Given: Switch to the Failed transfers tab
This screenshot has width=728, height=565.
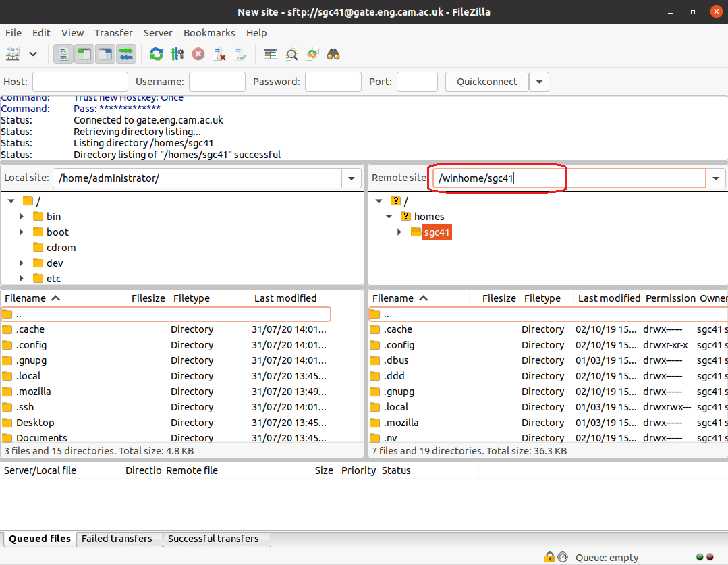Looking at the screenshot, I should click(117, 539).
